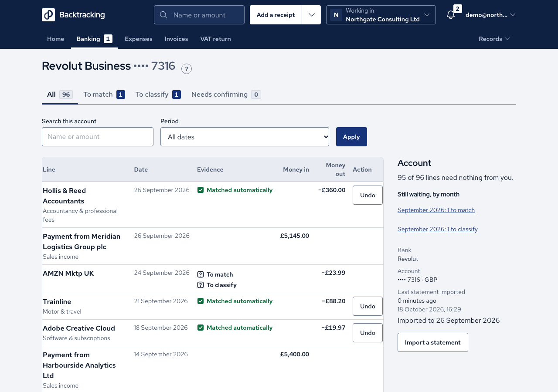Select the All 96 tab
This screenshot has width=558, height=392.
[x=60, y=95]
